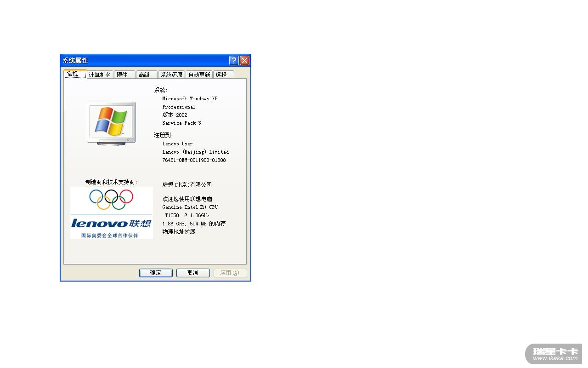588x368 pixels.
Task: Open the 硬件 tab
Action: tap(124, 75)
